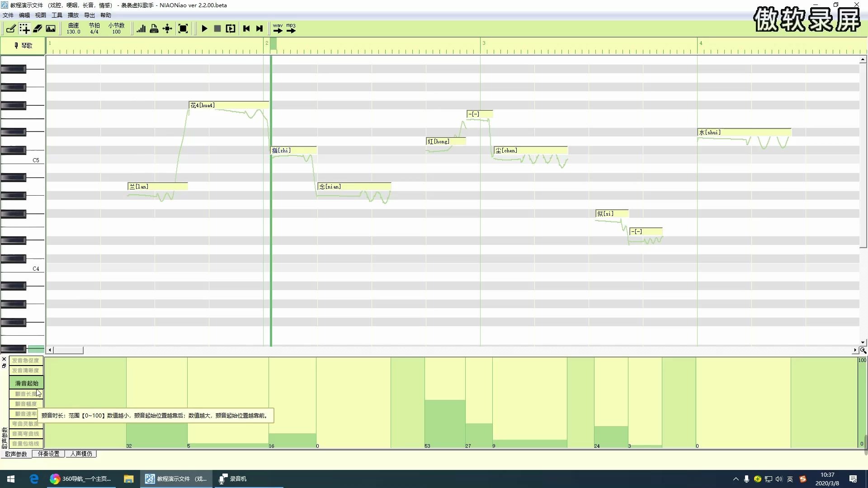Viewport: 868px width, 488px height.
Task: Open the 视图 menu
Action: click(x=41, y=15)
